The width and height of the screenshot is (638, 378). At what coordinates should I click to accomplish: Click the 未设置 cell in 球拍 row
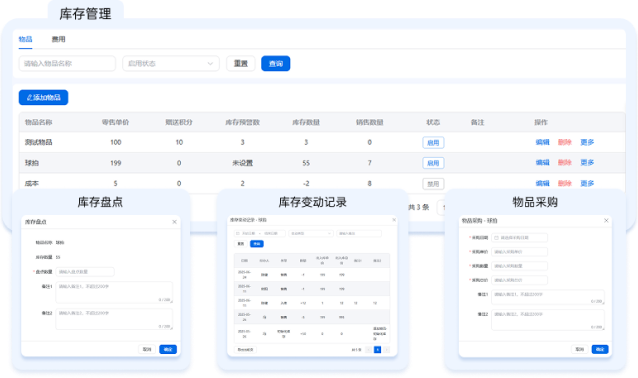coord(243,163)
